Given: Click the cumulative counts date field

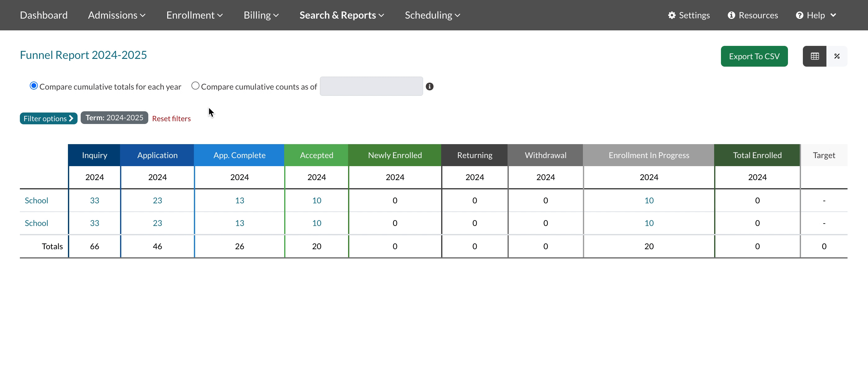Looking at the screenshot, I should coord(371,86).
